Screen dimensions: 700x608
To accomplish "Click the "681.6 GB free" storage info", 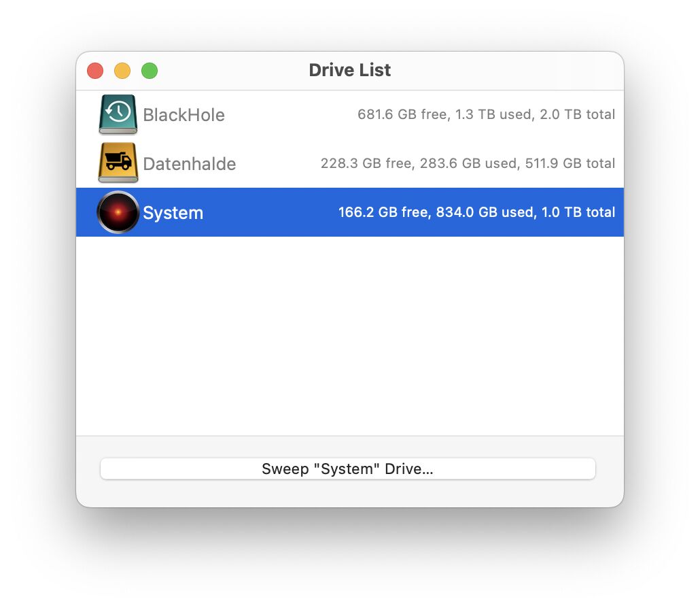I will (486, 114).
